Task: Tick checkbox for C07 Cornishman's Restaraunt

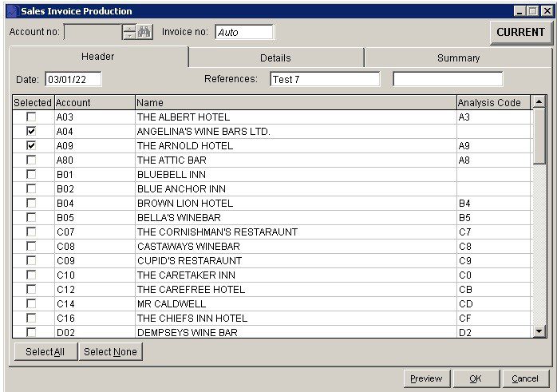Action: (x=31, y=232)
